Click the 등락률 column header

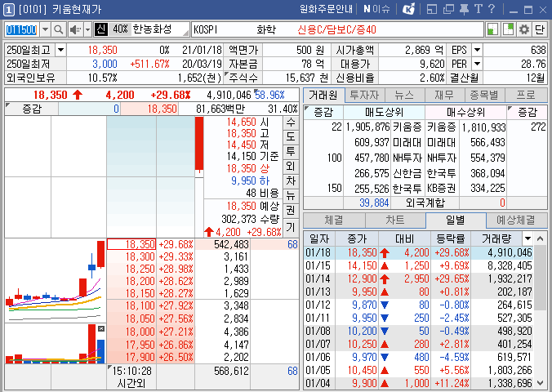point(451,238)
